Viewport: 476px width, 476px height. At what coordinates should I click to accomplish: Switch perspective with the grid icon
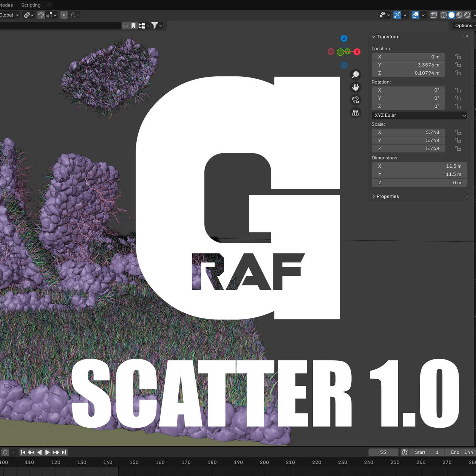pos(355,113)
